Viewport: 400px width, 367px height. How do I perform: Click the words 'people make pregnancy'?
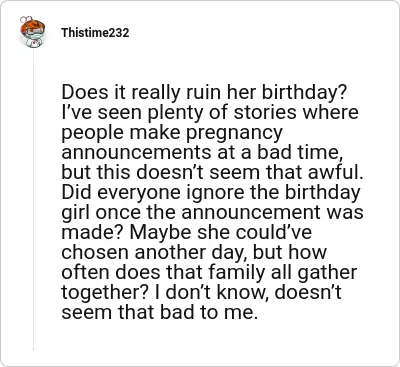[172, 133]
